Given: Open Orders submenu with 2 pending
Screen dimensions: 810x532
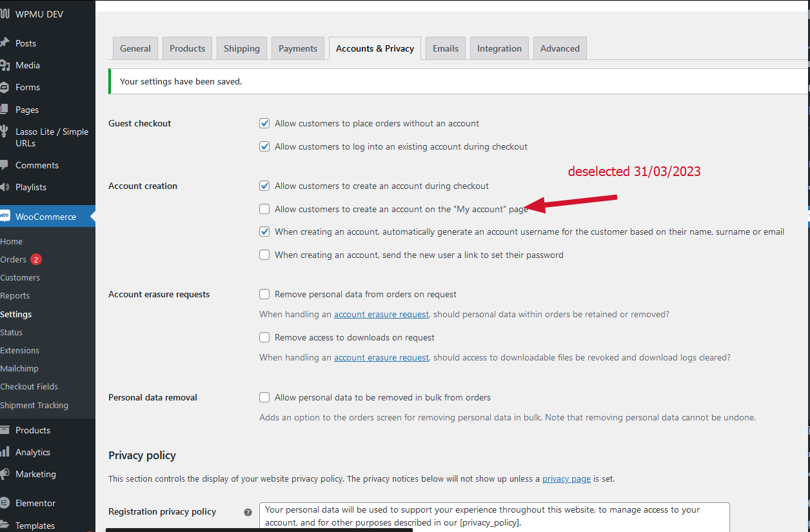Looking at the screenshot, I should (14, 259).
